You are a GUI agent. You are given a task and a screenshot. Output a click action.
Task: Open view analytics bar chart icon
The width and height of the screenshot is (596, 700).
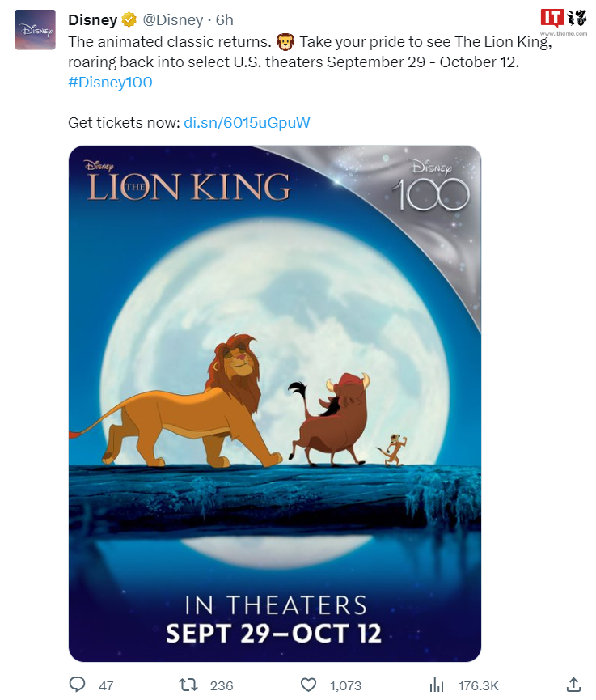pos(437,685)
